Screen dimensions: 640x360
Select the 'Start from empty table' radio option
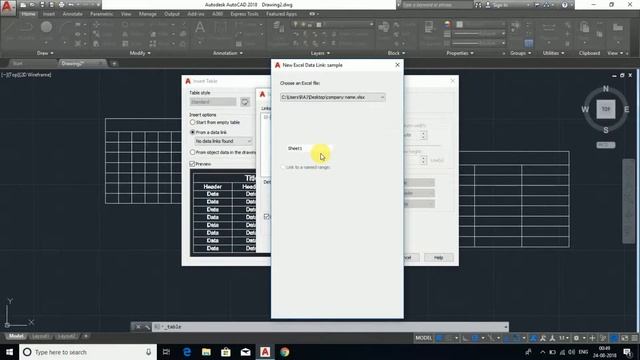[192, 122]
